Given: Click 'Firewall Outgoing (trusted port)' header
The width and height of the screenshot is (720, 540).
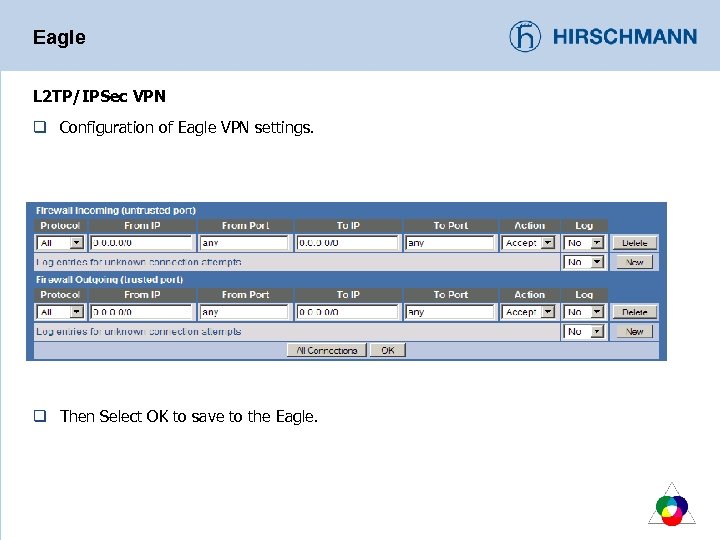Looking at the screenshot, I should (109, 280).
